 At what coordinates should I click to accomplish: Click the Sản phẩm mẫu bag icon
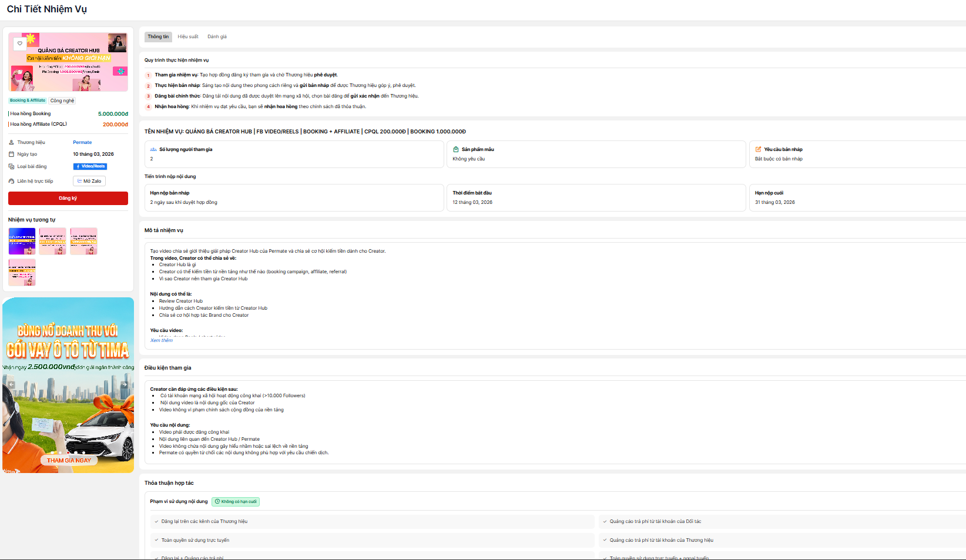tap(456, 149)
